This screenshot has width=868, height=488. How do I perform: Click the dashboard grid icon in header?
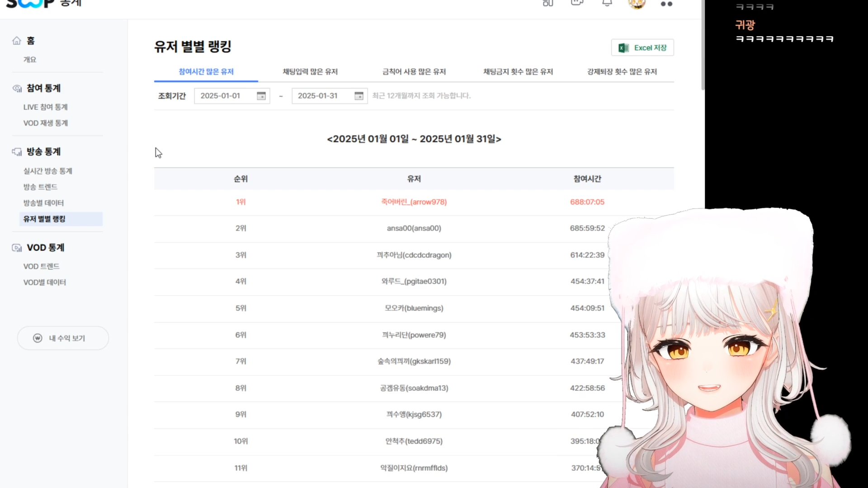pyautogui.click(x=548, y=3)
